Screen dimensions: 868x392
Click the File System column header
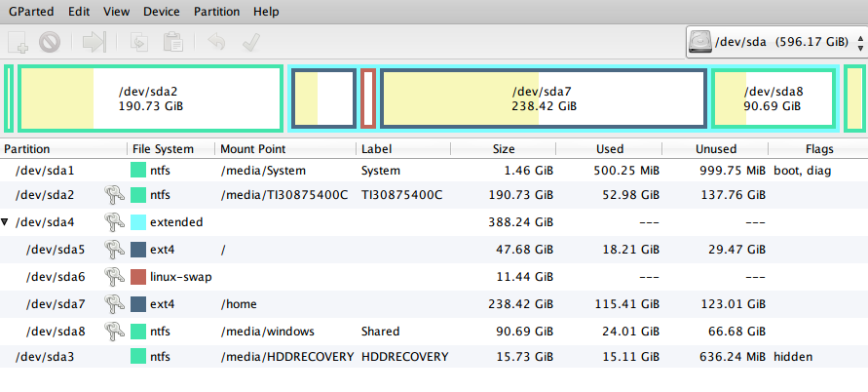tap(162, 149)
